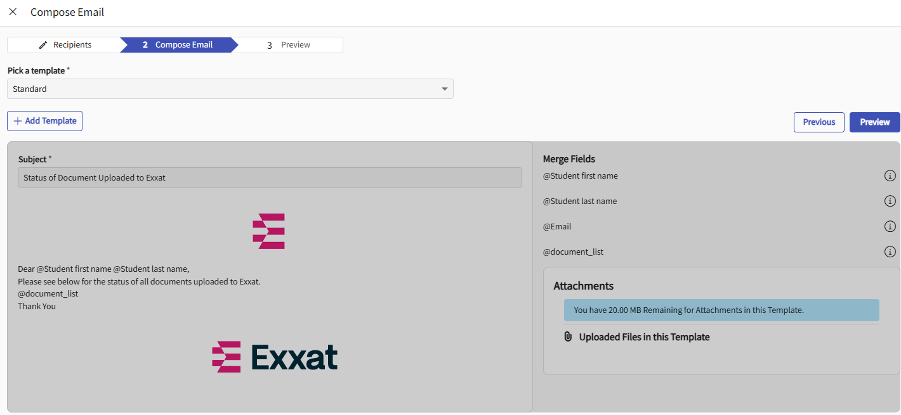Close the Compose Email dialog
The width and height of the screenshot is (901, 415).
pos(13,12)
